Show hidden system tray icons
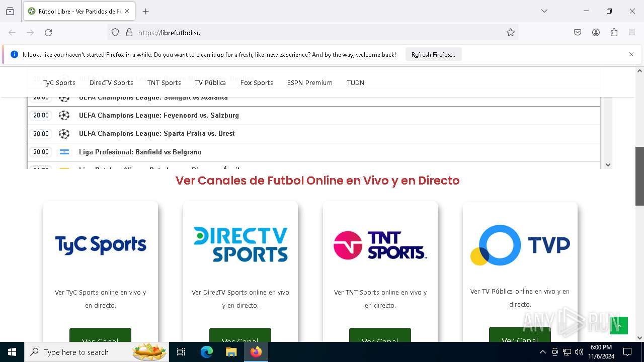This screenshot has height=362, width=644. (542, 352)
